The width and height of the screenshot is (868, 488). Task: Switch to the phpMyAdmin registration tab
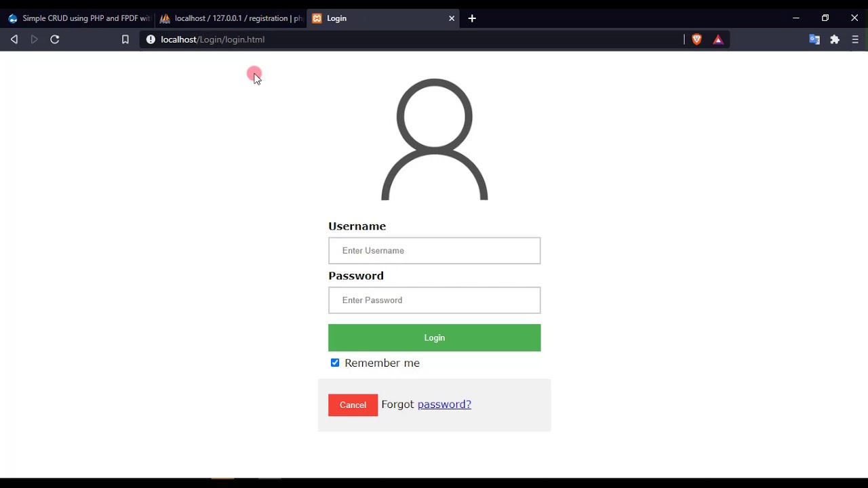point(231,18)
